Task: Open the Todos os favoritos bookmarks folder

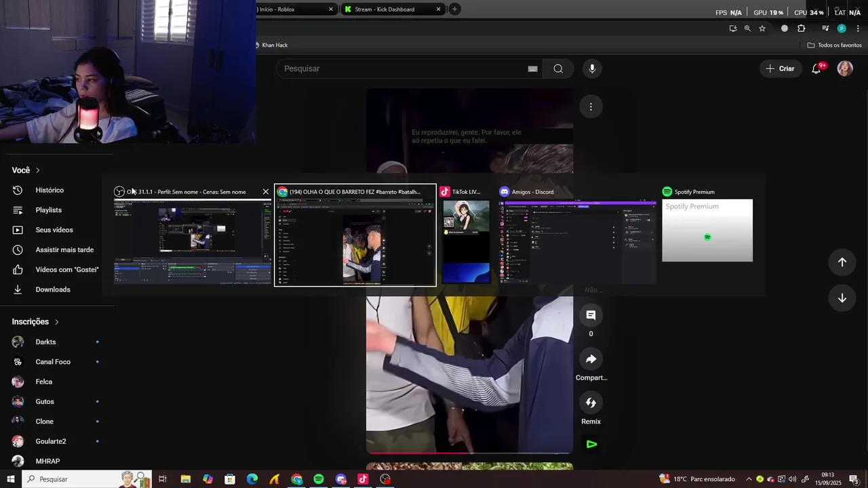Action: (x=834, y=45)
